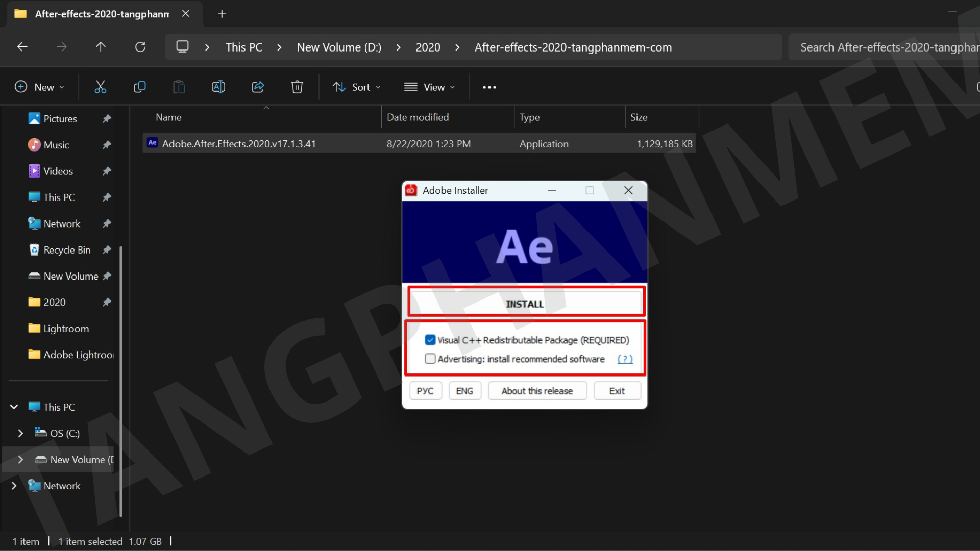Click the Search After-effects-2020 field
Viewport: 980px width, 551px height.
[x=884, y=47]
